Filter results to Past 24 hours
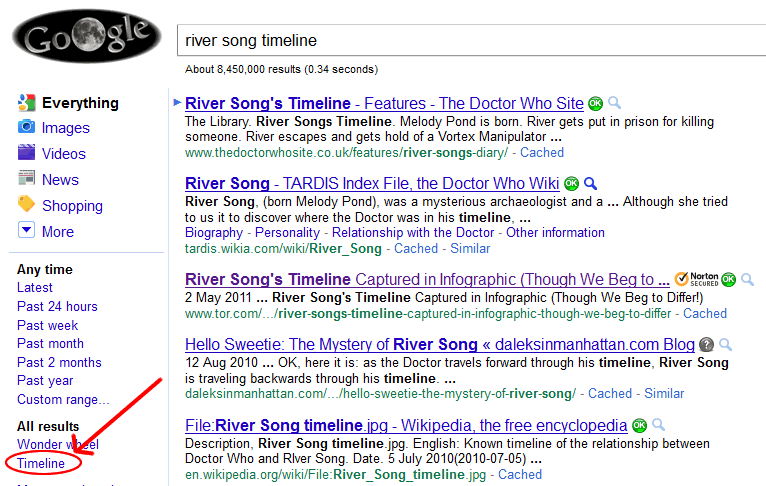 click(57, 307)
